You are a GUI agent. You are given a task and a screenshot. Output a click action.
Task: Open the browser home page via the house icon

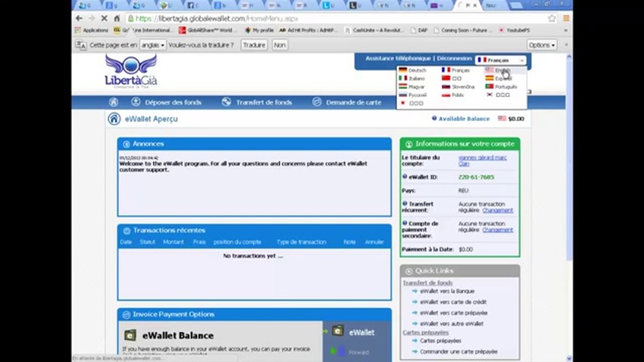[x=117, y=18]
